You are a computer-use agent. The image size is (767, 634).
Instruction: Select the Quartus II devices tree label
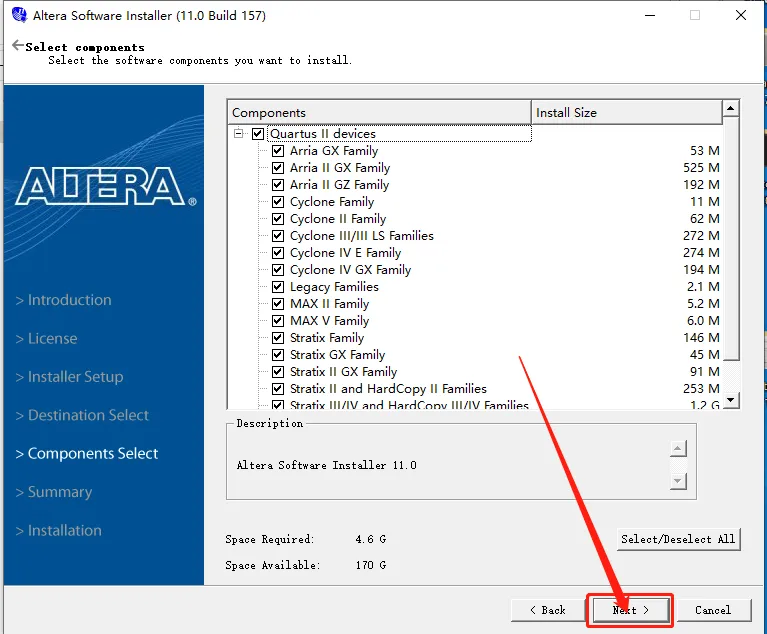coord(323,134)
